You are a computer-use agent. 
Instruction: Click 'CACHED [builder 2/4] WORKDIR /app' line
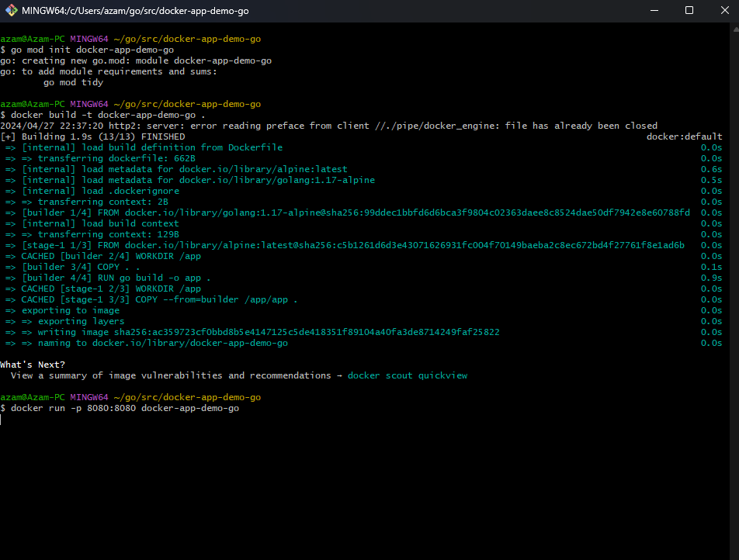tap(103, 256)
